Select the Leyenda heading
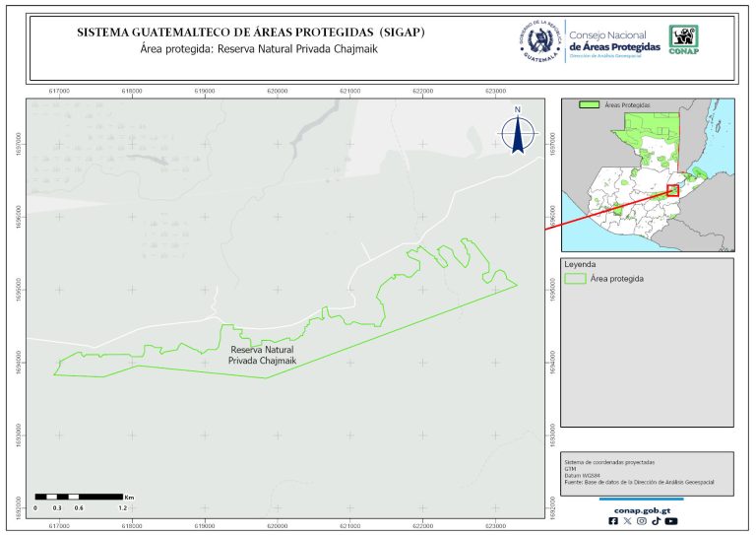756x535 pixels. 580,265
